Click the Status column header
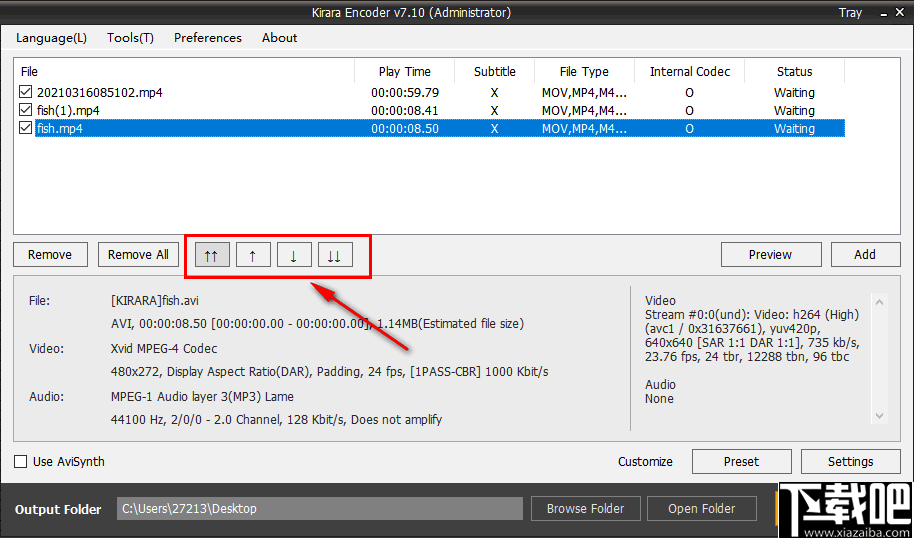 coord(795,72)
